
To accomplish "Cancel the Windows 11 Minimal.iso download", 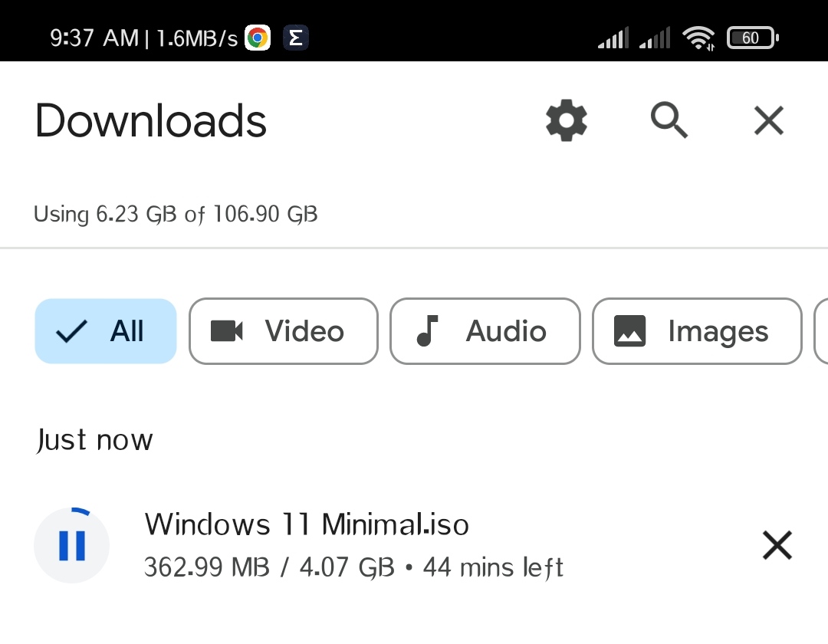I will click(777, 545).
